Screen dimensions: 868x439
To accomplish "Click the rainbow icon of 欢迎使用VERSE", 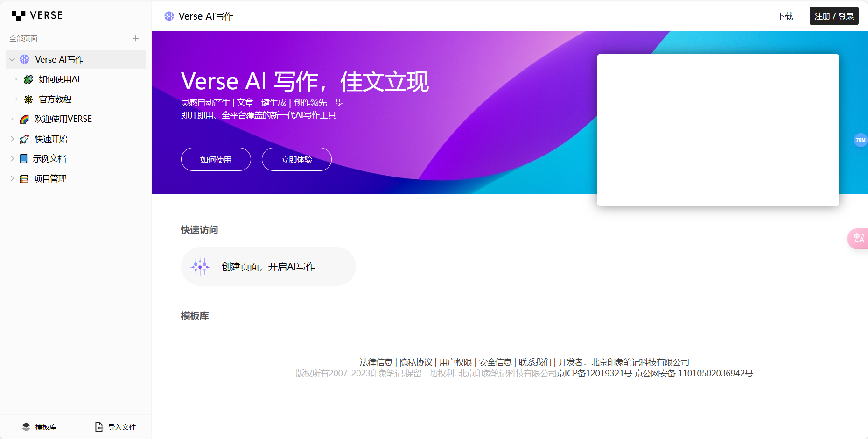I will (x=23, y=119).
